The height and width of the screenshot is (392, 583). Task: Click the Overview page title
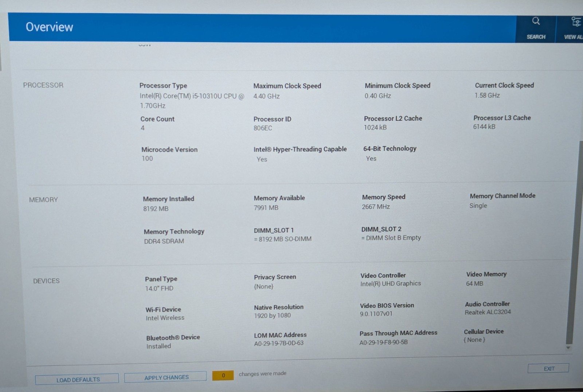pyautogui.click(x=49, y=27)
